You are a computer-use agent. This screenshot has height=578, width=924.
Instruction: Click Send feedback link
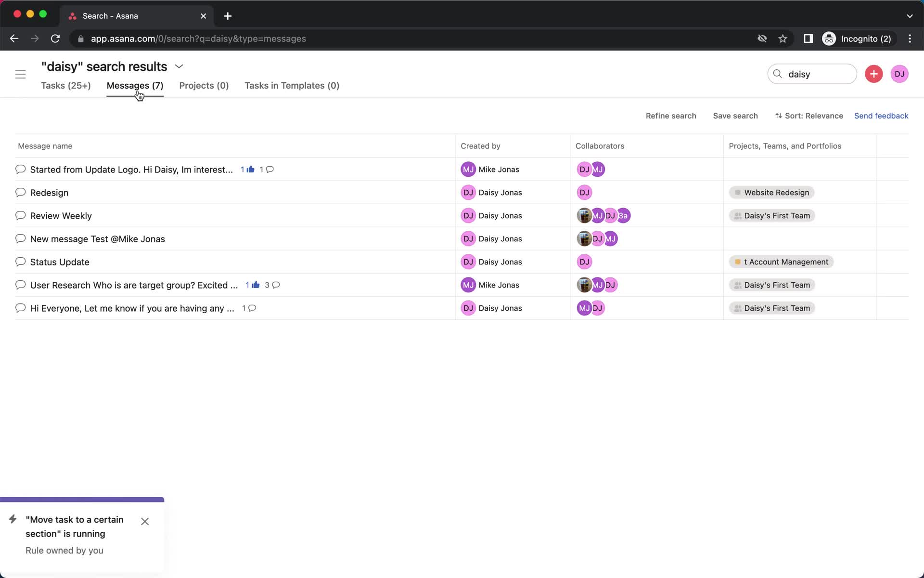[881, 116]
